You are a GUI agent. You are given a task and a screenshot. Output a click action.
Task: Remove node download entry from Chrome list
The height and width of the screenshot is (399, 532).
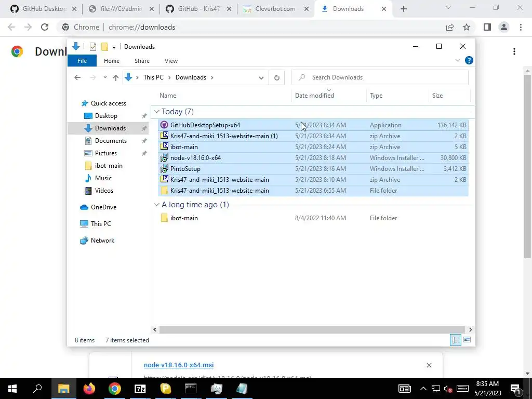coord(429,365)
